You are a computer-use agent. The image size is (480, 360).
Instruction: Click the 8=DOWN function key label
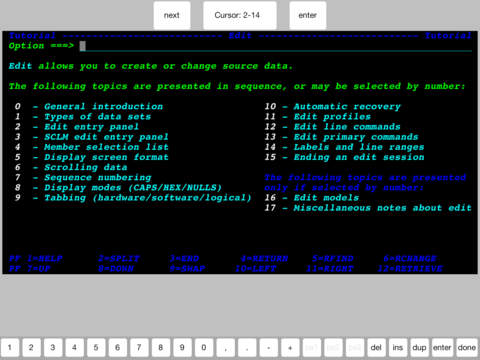[116, 269]
